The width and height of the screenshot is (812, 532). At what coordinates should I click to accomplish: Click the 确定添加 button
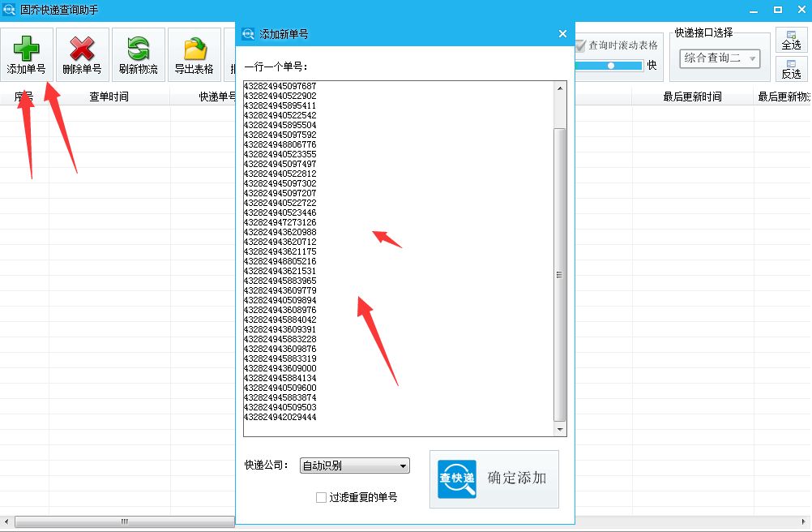pos(494,478)
